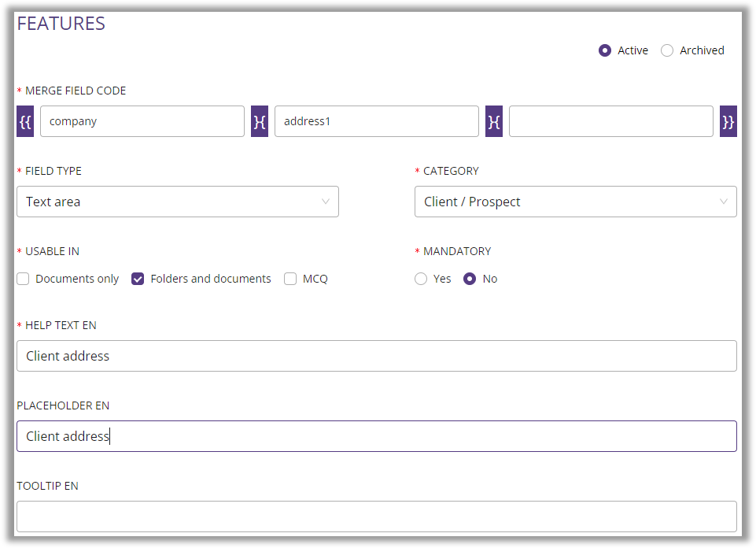Enable the Documents only checkbox
Screen dimensions: 756x548
click(23, 278)
